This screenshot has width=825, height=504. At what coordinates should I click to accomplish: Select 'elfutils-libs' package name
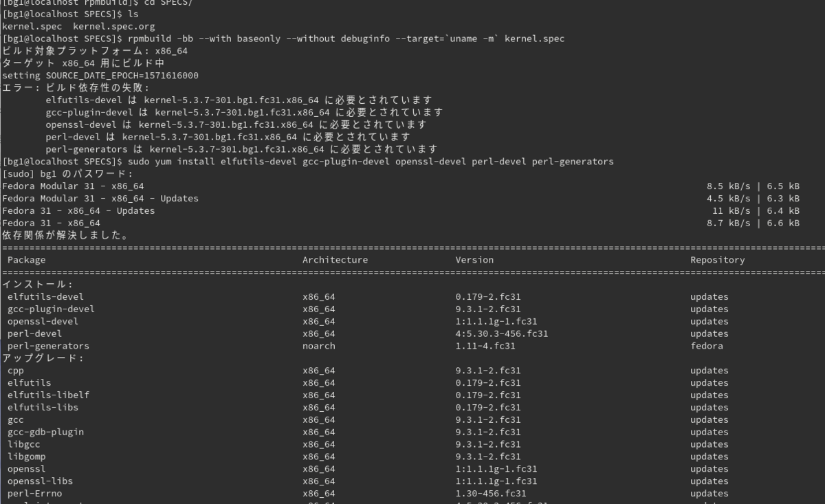click(43, 408)
